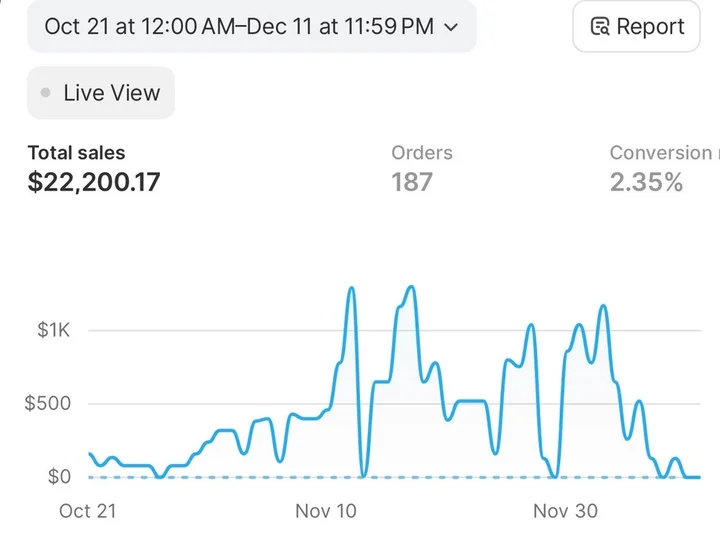
Task: Click the $0 baseline label
Action: (x=60, y=477)
